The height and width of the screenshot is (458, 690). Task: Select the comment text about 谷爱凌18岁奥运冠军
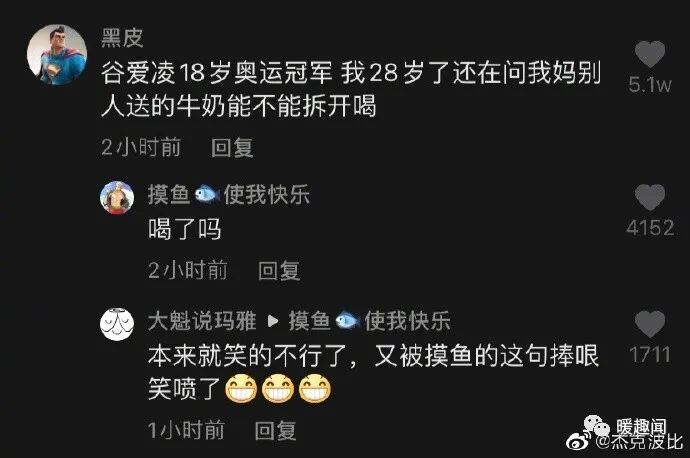(351, 89)
